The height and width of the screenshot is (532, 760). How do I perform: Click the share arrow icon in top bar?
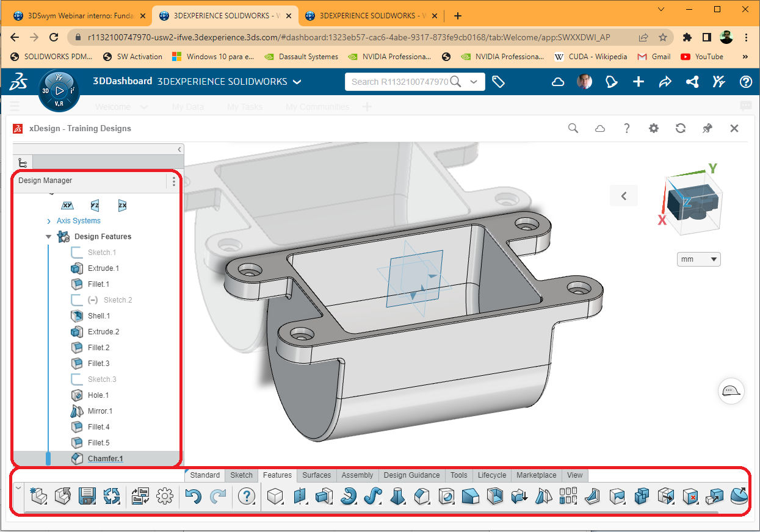(x=665, y=82)
